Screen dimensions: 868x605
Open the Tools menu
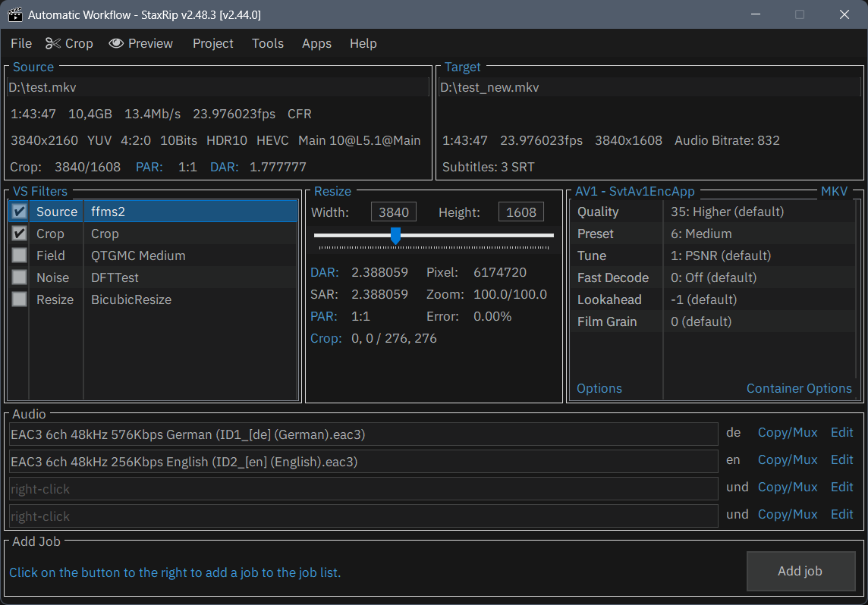(x=268, y=43)
